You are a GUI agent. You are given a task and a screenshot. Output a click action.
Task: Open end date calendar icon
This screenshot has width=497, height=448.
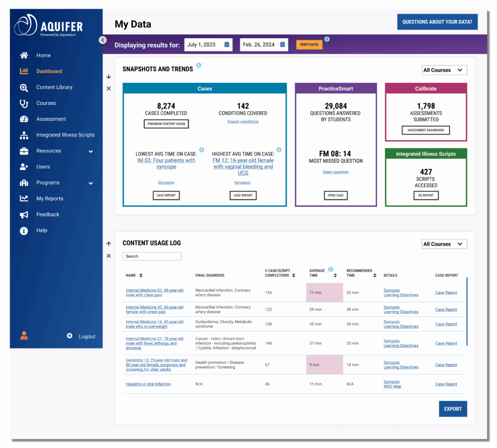click(x=282, y=45)
